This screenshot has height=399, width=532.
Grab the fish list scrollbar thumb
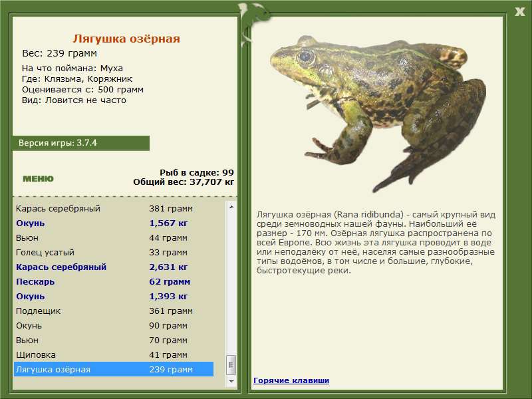[x=231, y=365]
